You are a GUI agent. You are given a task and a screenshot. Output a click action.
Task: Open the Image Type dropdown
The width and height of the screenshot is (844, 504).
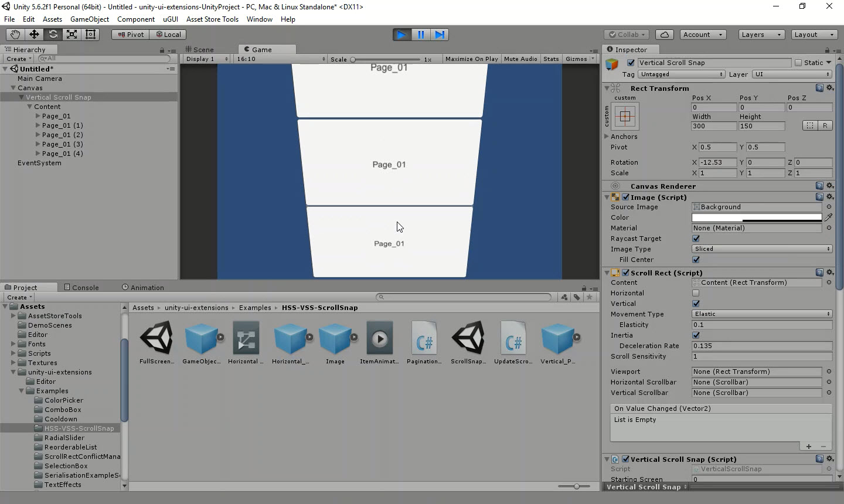[762, 249]
